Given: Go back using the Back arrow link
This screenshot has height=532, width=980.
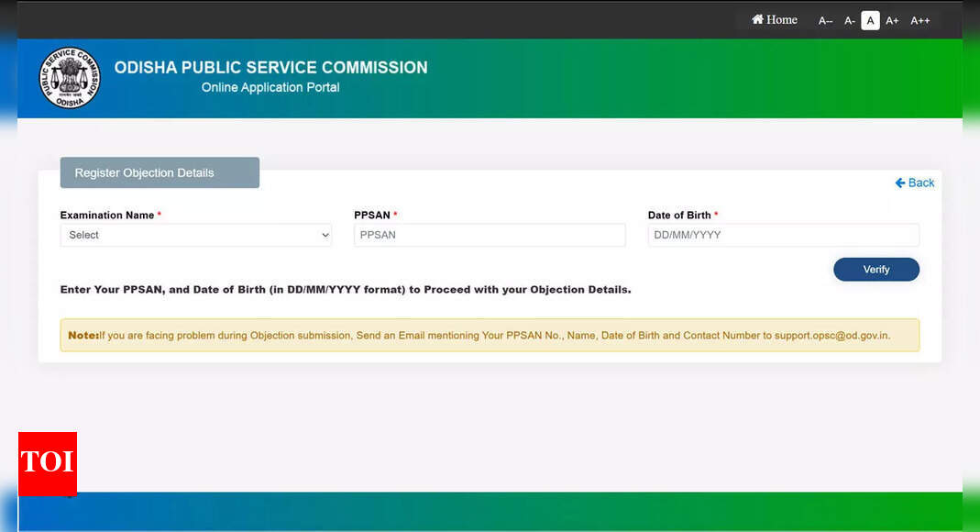Looking at the screenshot, I should click(914, 183).
